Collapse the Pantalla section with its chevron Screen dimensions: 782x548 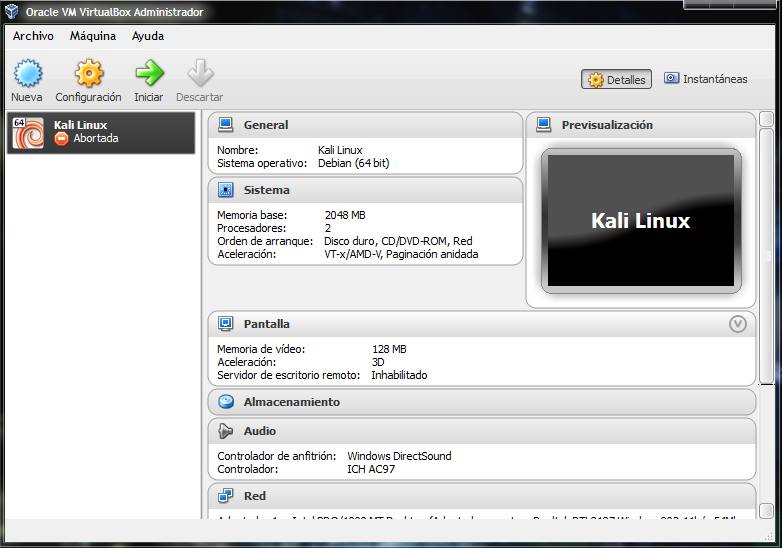[x=738, y=324]
